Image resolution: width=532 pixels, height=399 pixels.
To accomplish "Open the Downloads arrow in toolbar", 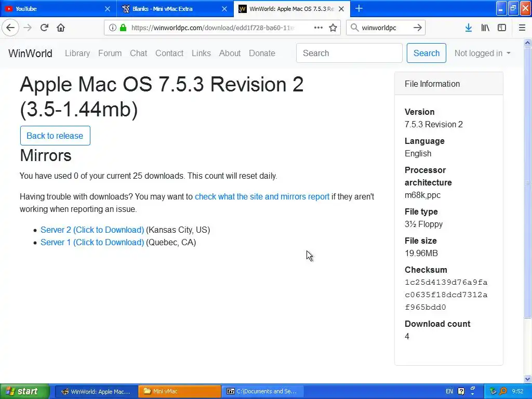I will tap(469, 28).
